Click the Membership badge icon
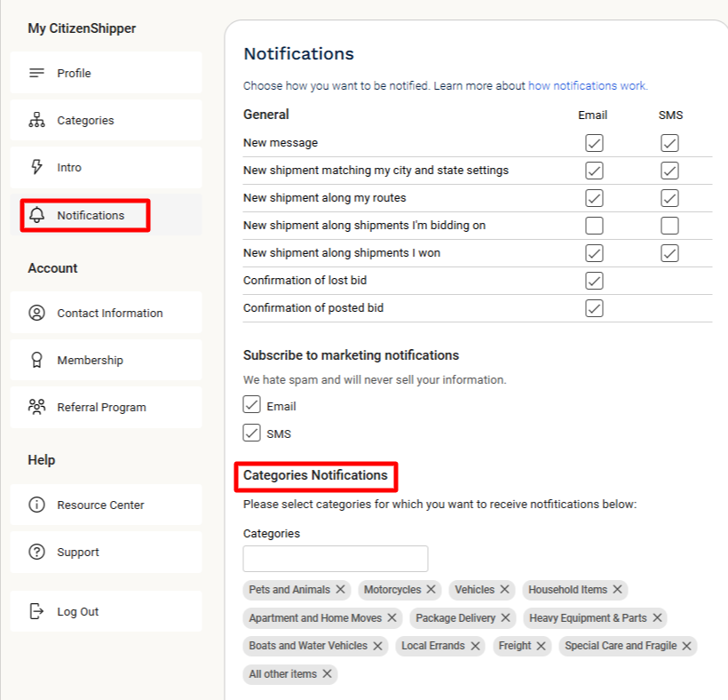728x700 pixels. click(x=36, y=360)
